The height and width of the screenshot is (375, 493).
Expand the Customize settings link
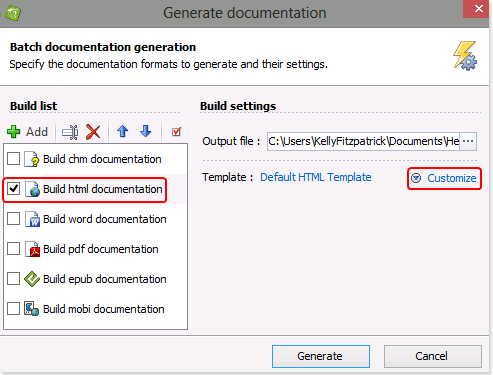pyautogui.click(x=452, y=178)
